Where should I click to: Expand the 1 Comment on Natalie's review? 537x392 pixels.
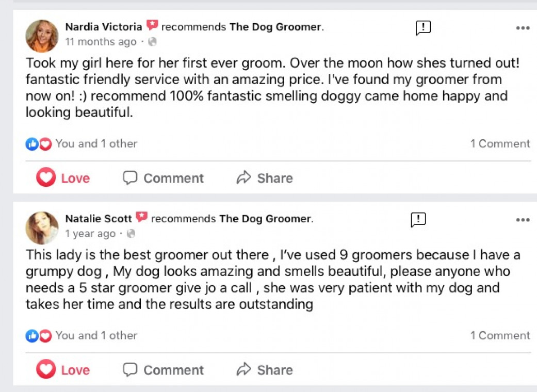click(x=500, y=336)
